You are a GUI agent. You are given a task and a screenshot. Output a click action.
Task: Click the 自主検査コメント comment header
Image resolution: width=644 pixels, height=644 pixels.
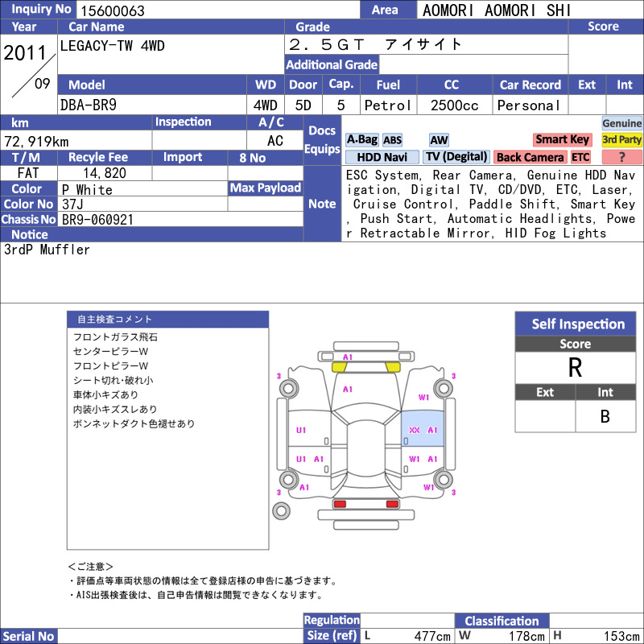coord(167,320)
